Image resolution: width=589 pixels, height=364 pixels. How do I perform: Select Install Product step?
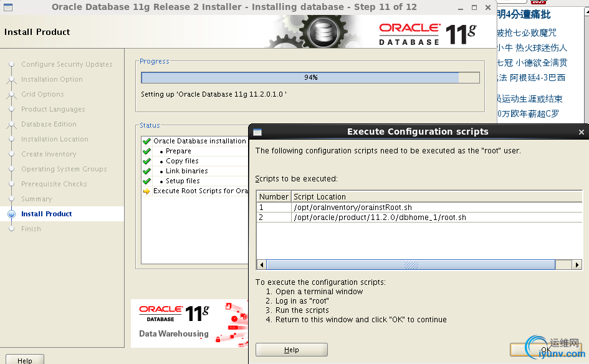tap(47, 214)
